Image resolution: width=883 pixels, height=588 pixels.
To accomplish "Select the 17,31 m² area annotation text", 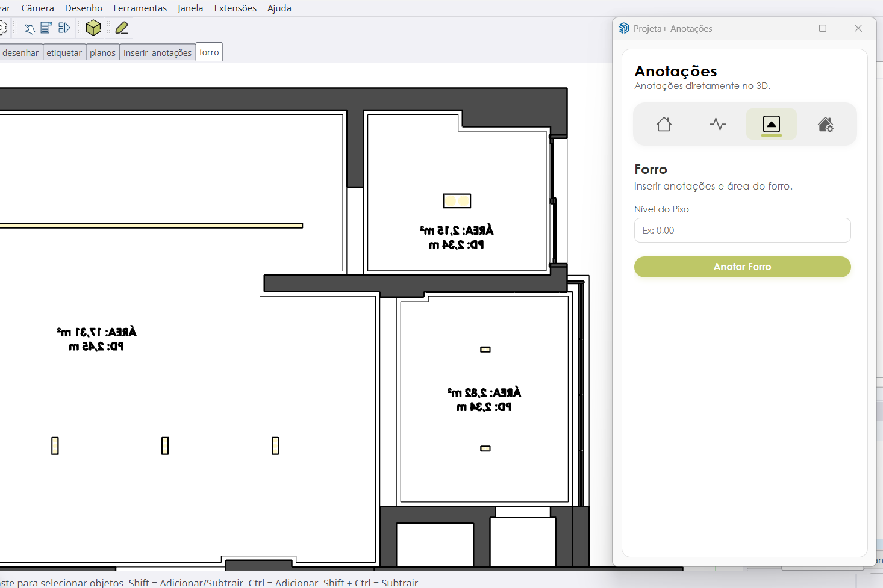I will pyautogui.click(x=96, y=332).
